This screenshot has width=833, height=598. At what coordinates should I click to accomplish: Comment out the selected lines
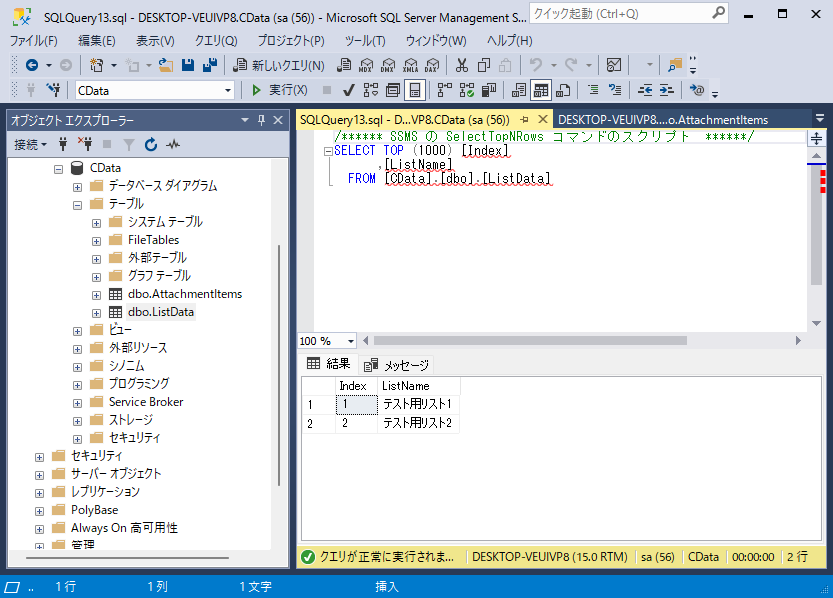[593, 90]
